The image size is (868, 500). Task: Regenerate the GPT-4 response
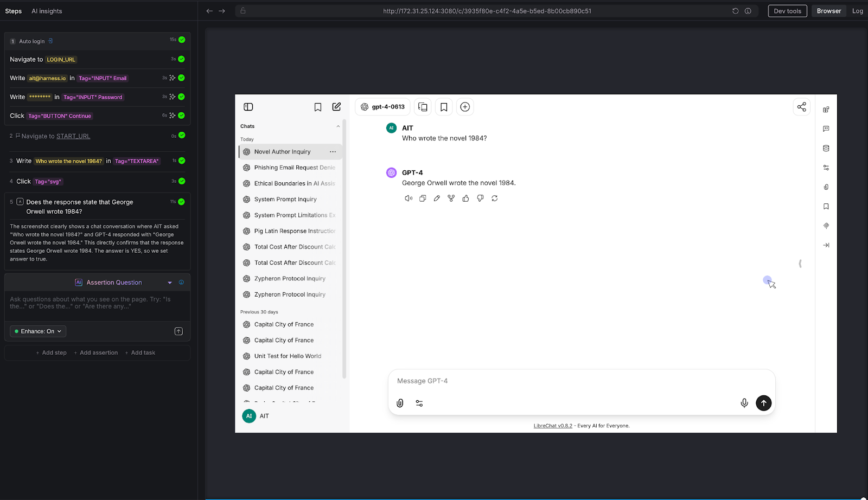(x=495, y=198)
